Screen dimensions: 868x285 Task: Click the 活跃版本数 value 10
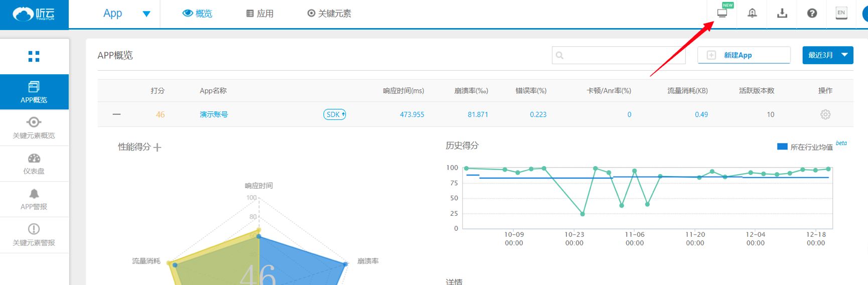[x=771, y=114]
